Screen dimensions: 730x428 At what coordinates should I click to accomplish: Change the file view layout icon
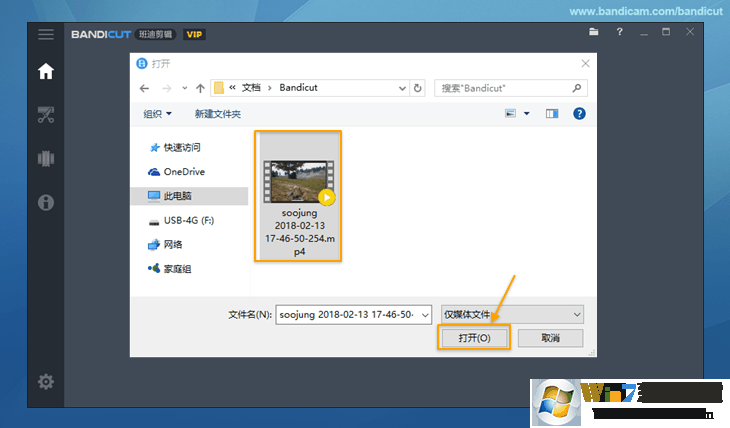pos(510,113)
